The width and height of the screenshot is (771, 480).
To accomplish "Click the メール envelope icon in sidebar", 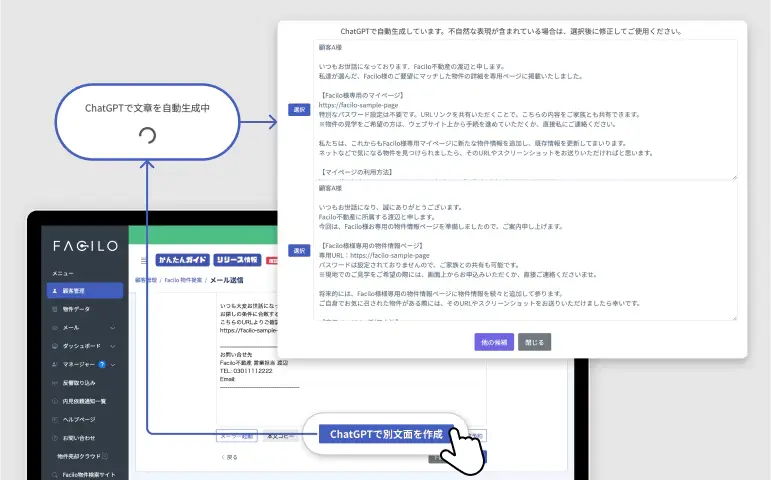I will point(55,327).
